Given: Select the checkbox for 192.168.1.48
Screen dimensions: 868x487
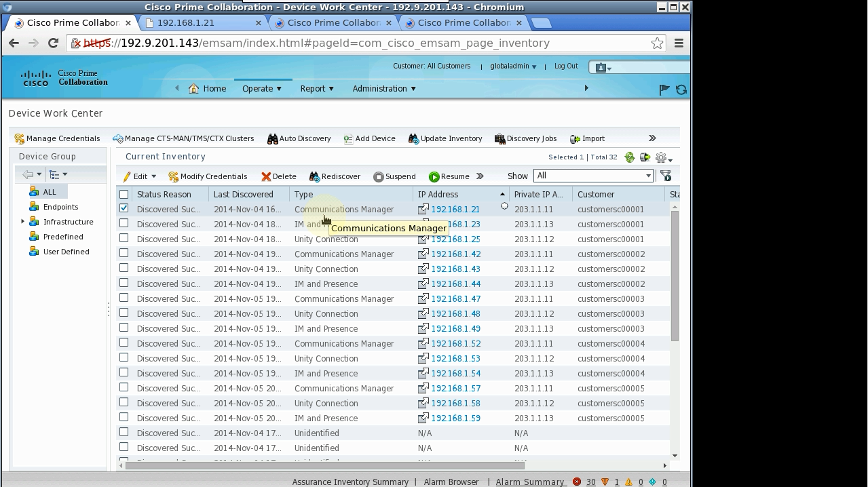Looking at the screenshot, I should point(124,313).
